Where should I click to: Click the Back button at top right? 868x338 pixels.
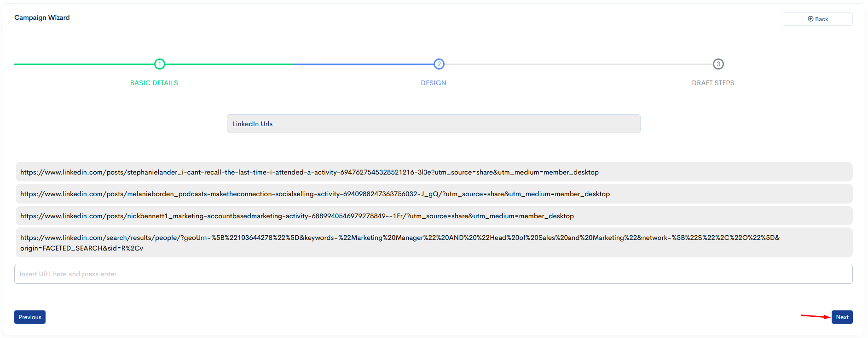(817, 19)
